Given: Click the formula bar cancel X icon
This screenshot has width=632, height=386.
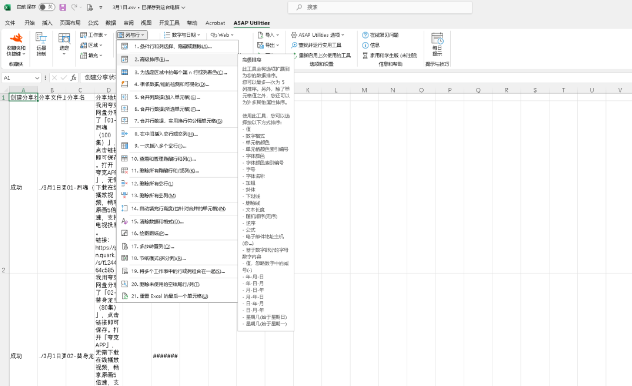Looking at the screenshot, I should pyautogui.click(x=54, y=78).
